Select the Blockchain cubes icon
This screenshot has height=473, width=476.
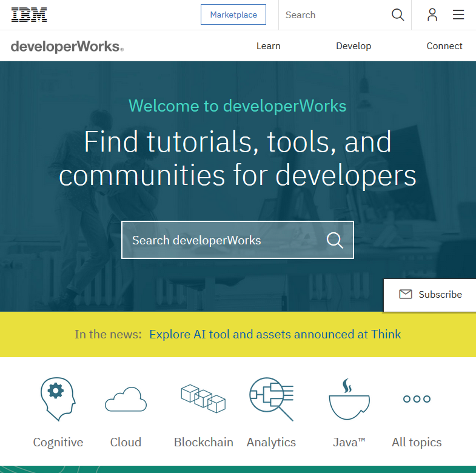(203, 398)
